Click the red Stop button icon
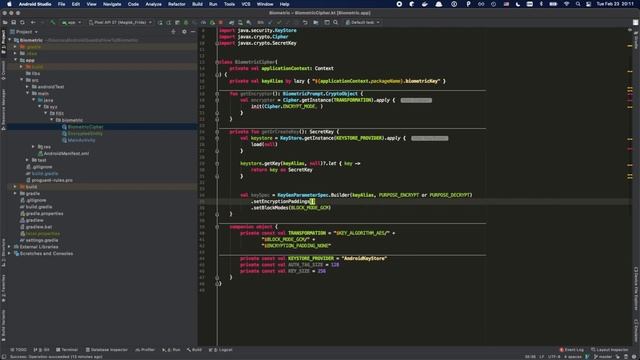The width and height of the screenshot is (640, 360). (x=221, y=22)
